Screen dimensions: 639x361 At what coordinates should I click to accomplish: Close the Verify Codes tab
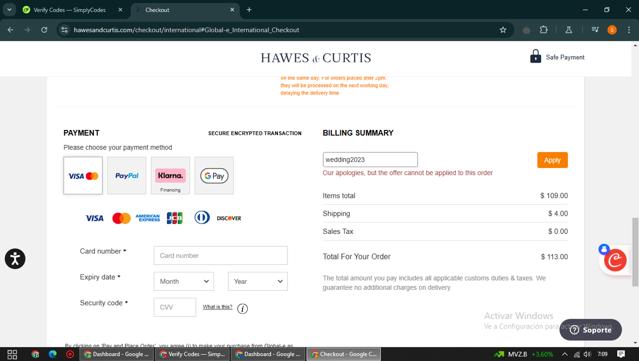click(x=120, y=10)
